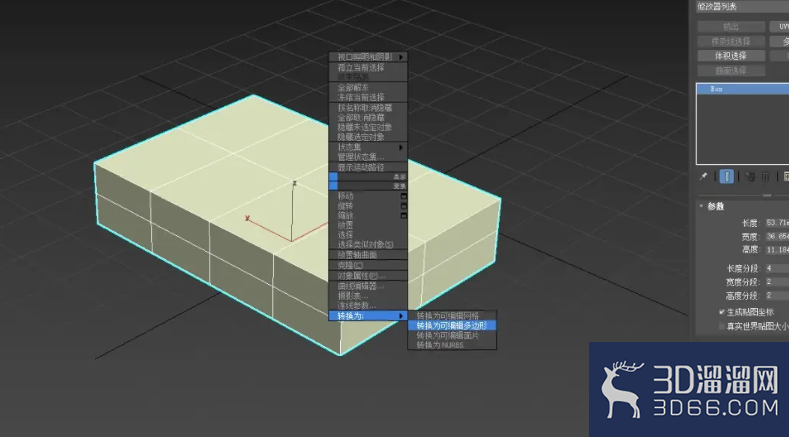Click the 长度分段 value field
Image resolution: width=789 pixels, height=437 pixels.
point(776,268)
